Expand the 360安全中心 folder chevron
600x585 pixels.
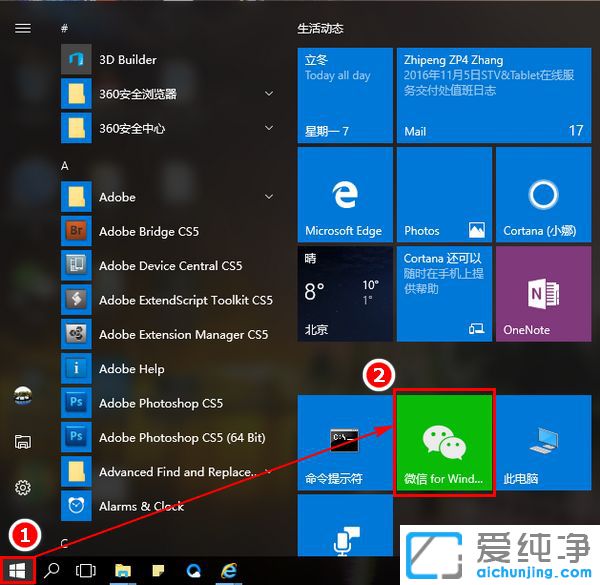click(x=269, y=127)
